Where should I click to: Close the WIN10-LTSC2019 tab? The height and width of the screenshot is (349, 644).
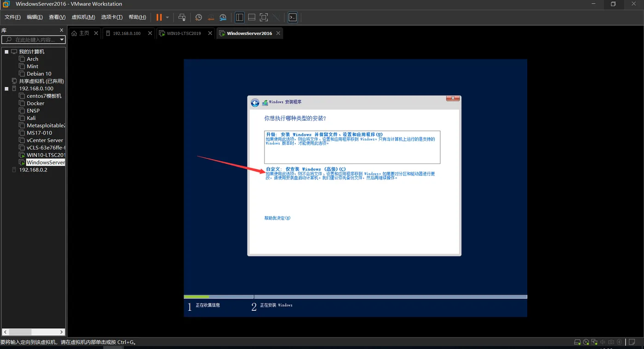[210, 33]
